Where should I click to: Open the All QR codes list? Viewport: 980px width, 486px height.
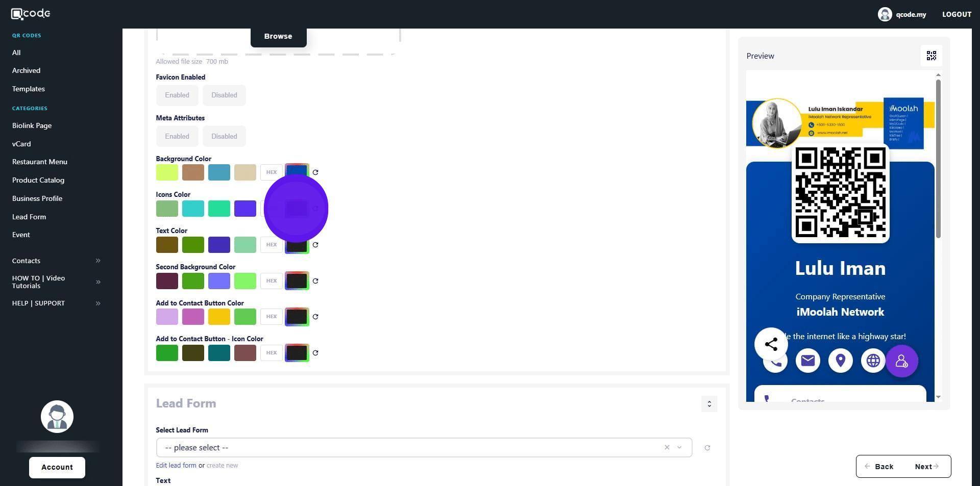pyautogui.click(x=16, y=53)
